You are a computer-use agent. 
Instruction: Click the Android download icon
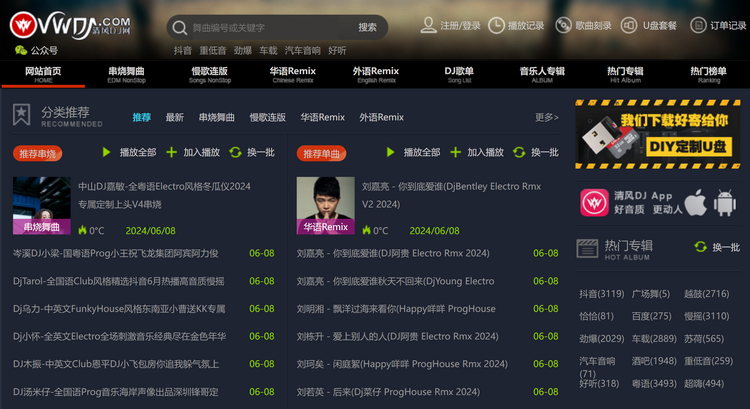(x=726, y=203)
